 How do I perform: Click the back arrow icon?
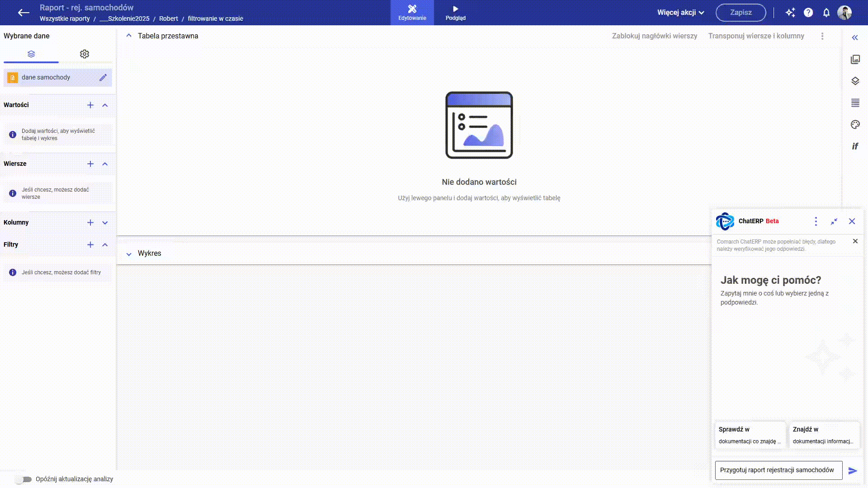[24, 13]
